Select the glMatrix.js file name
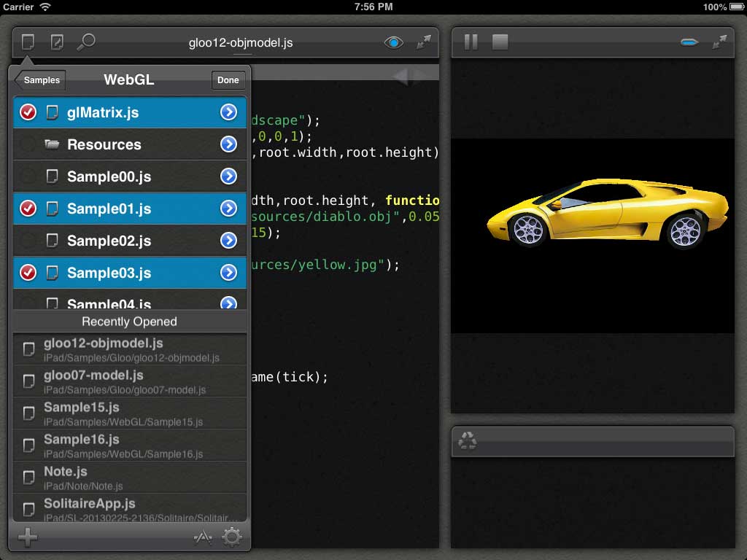The width and height of the screenshot is (747, 560). pos(103,113)
